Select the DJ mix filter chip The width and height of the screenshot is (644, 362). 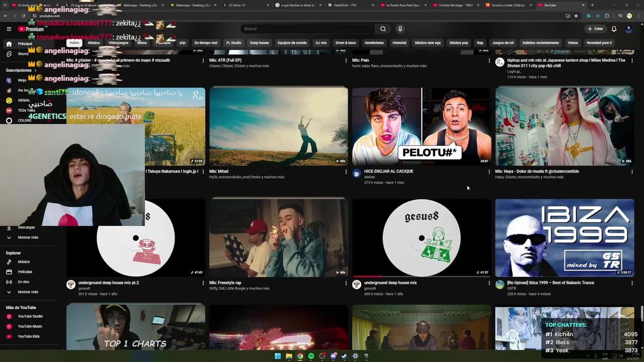pos(321,43)
